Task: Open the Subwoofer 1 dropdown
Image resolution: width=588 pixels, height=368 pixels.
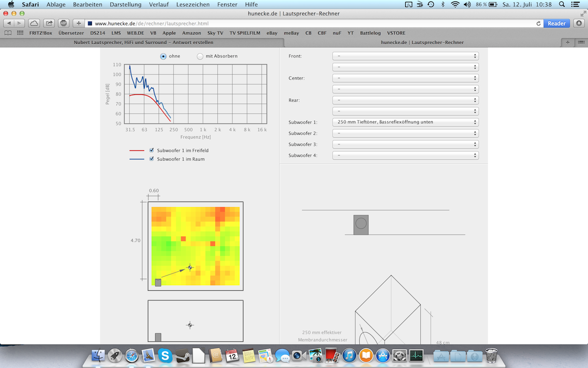Action: (405, 122)
